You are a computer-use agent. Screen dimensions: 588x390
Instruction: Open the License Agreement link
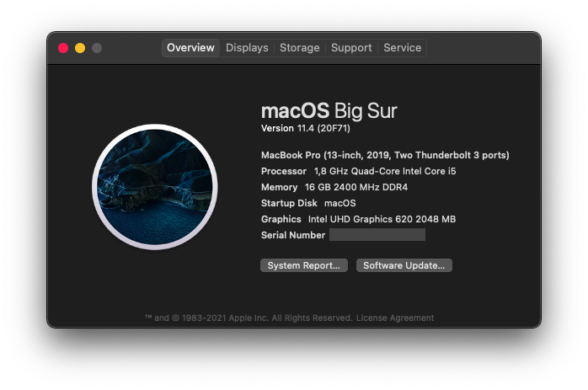click(x=395, y=318)
